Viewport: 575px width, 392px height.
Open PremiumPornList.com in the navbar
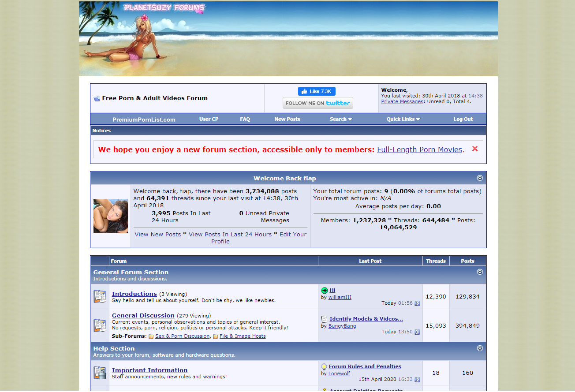pos(144,119)
